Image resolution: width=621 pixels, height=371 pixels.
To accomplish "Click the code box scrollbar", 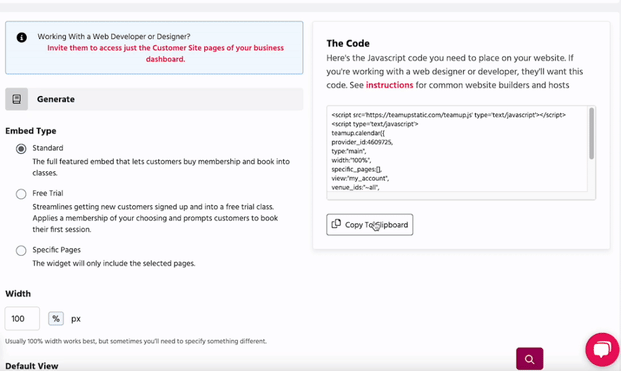I will [x=591, y=134].
